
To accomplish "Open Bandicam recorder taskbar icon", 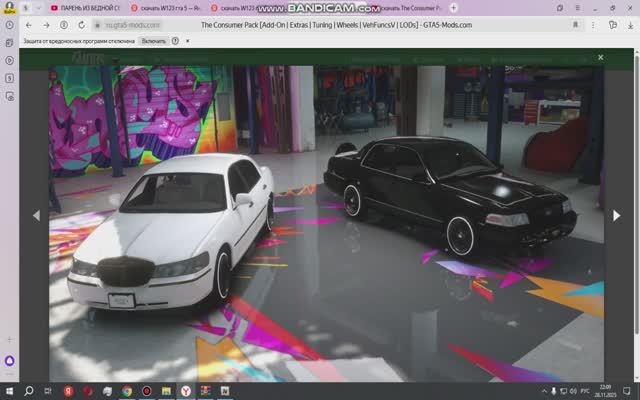I will point(147,391).
